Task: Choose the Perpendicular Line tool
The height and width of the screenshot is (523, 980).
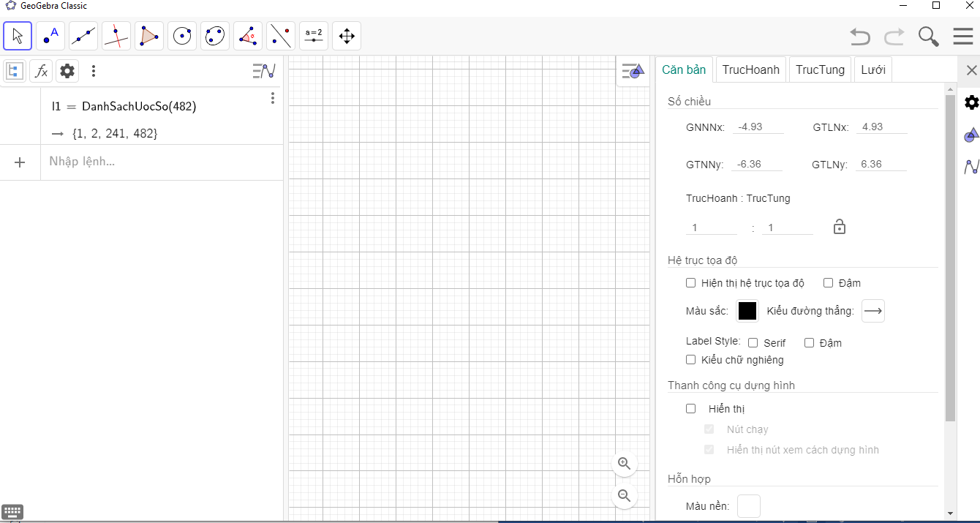Action: [116, 36]
